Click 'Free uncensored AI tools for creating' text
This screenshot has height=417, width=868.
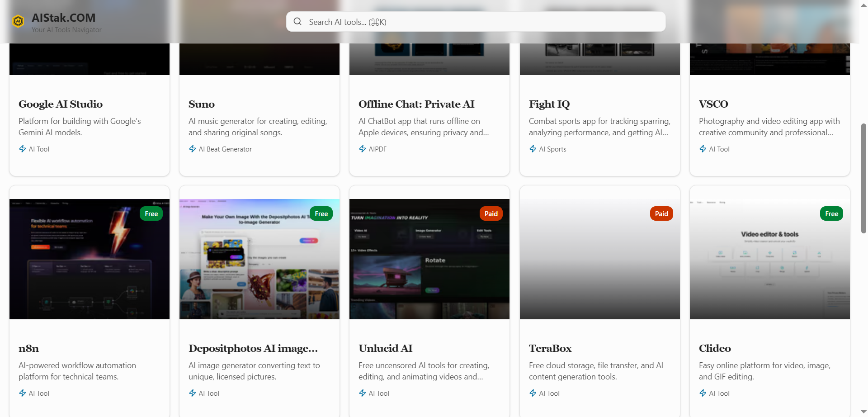coord(424,371)
